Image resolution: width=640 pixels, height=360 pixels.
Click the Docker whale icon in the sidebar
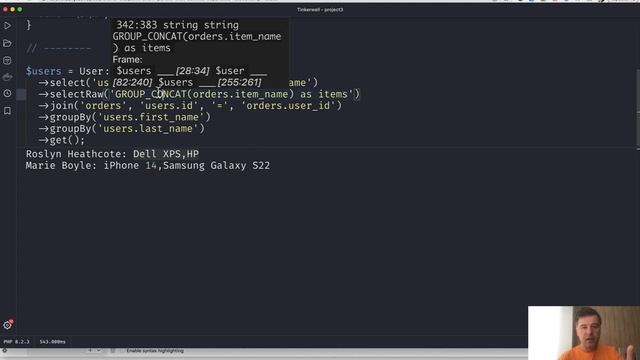[x=7, y=77]
